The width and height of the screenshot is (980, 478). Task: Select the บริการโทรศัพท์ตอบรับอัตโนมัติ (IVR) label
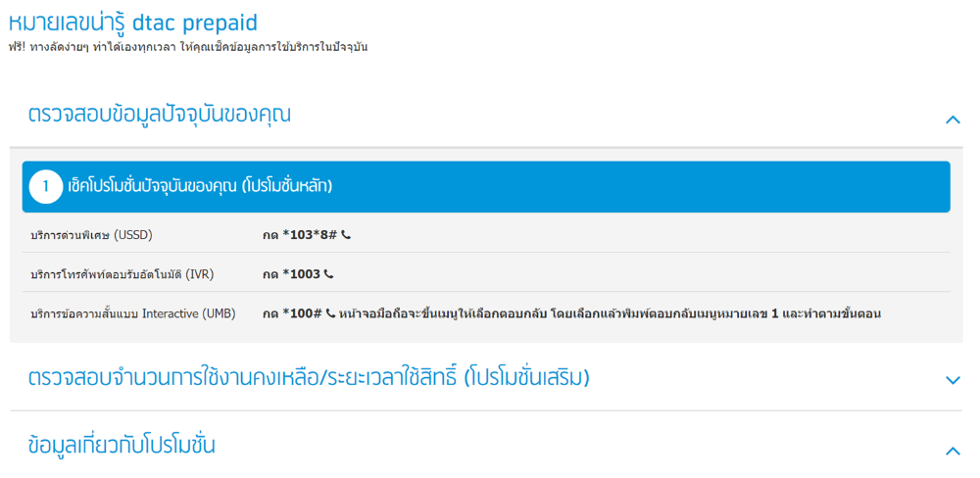tap(122, 274)
